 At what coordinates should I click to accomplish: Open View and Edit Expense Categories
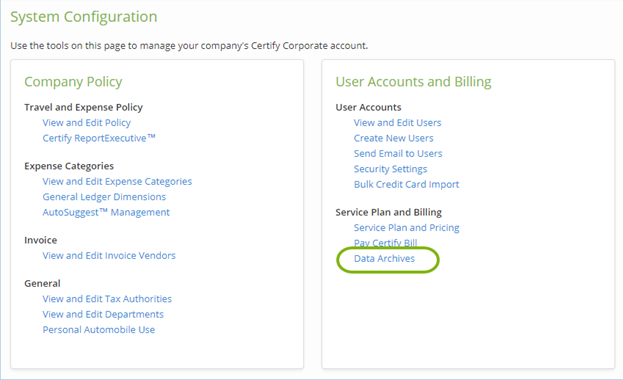click(x=117, y=182)
